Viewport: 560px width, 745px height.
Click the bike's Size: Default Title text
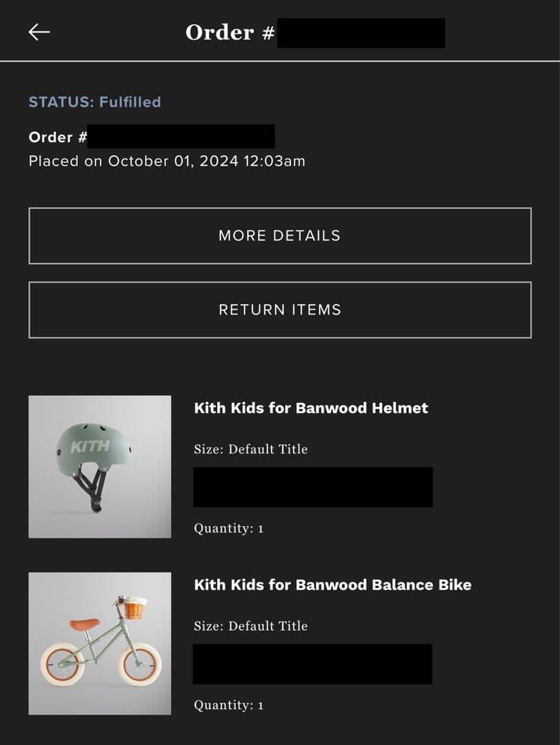[250, 626]
